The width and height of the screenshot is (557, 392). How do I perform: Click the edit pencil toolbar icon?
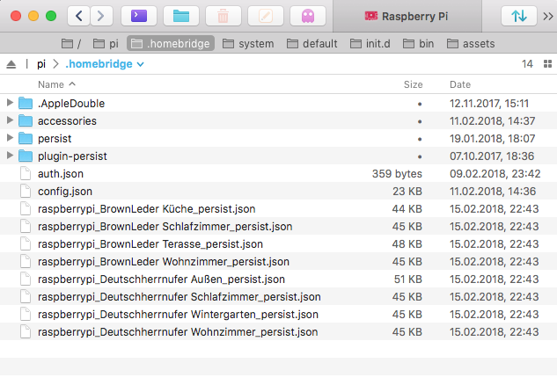(x=266, y=16)
